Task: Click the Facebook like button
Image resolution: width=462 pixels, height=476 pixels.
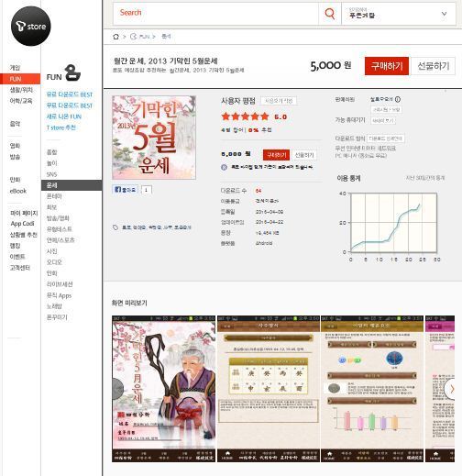Action: (x=126, y=190)
